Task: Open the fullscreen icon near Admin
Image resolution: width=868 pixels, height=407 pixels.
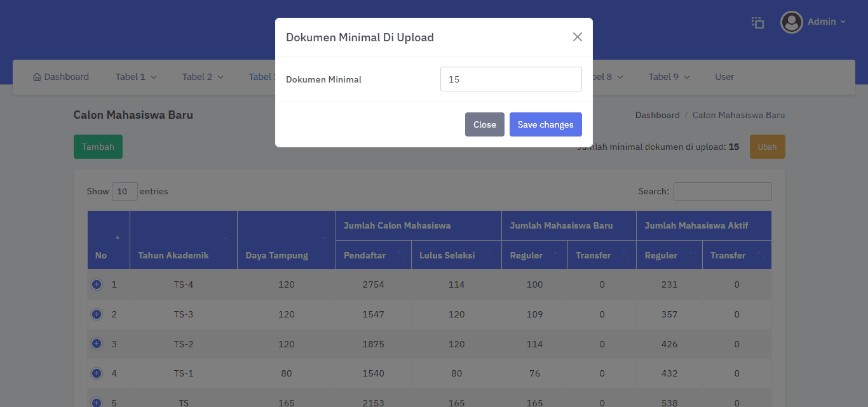Action: click(757, 22)
